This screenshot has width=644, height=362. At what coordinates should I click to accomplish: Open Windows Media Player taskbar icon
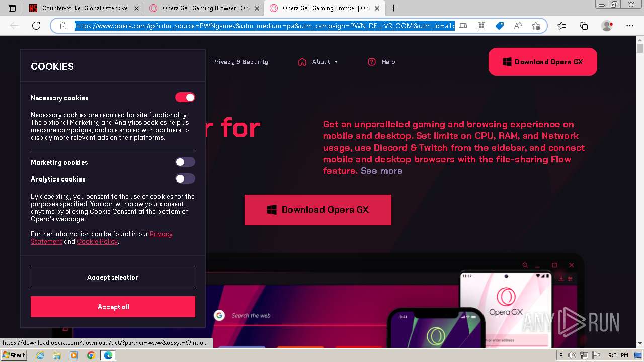coord(74,355)
